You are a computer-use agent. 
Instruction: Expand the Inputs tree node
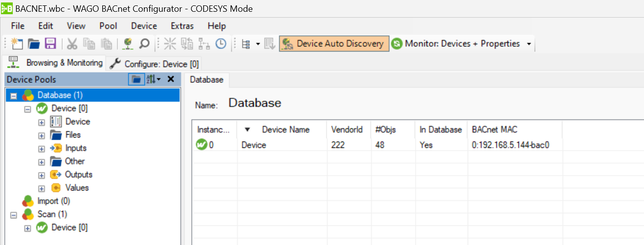click(41, 148)
